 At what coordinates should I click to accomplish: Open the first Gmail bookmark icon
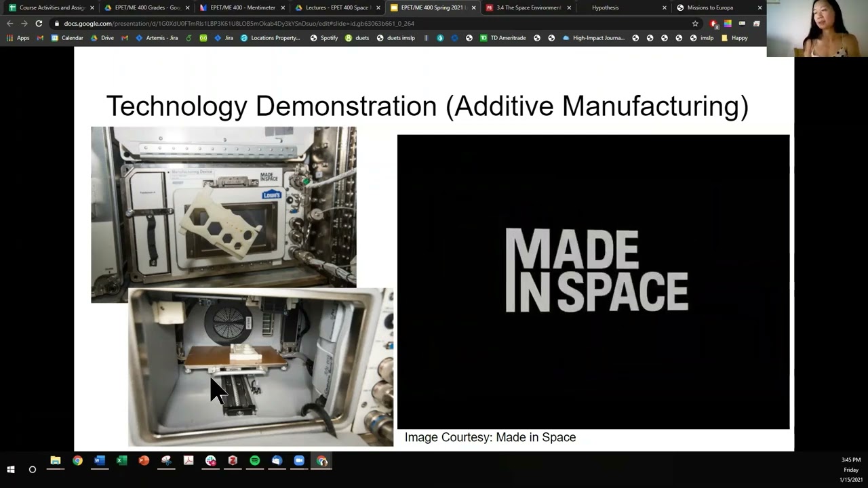coord(40,38)
